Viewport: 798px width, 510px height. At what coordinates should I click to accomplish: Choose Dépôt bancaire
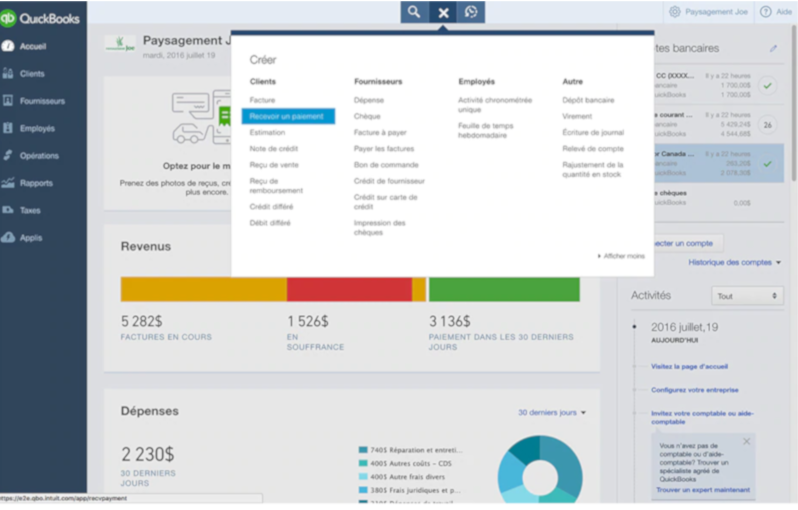(588, 100)
